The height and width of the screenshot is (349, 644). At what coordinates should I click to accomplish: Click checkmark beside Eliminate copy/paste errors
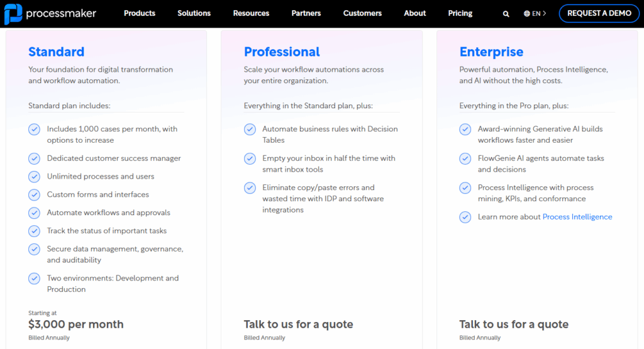[x=250, y=187]
